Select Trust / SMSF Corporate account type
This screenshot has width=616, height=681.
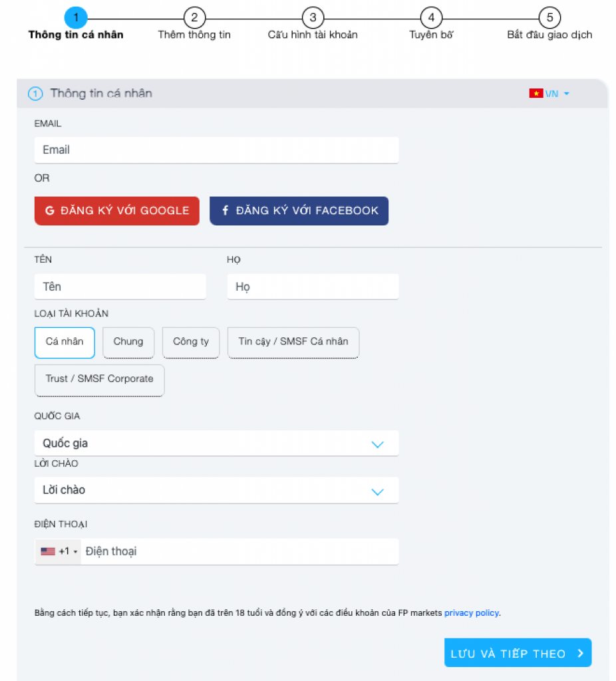99,379
